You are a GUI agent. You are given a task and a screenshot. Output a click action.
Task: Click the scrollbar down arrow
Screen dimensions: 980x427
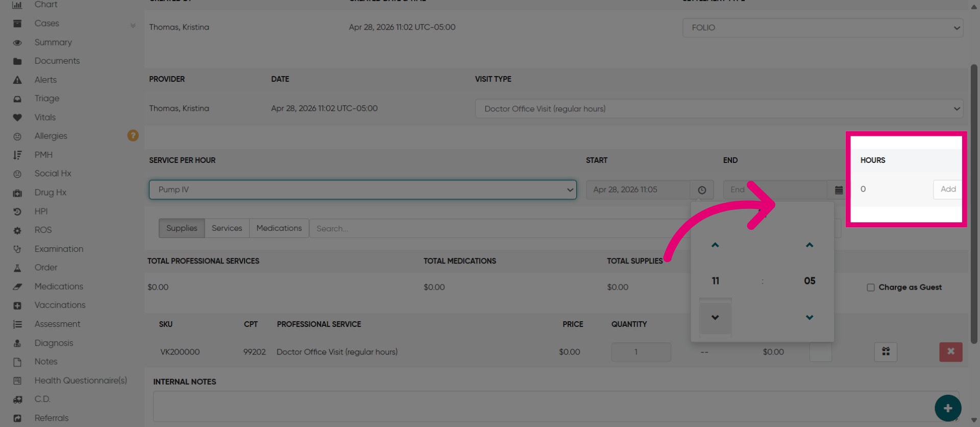[974, 420]
